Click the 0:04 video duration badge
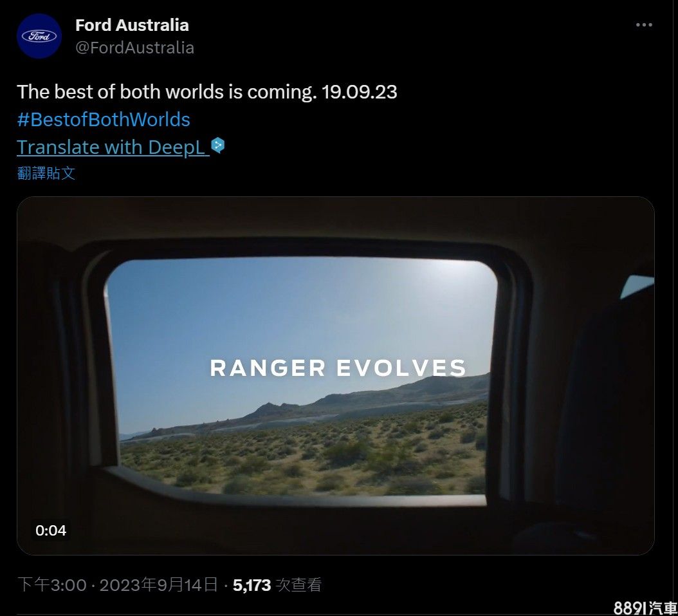This screenshot has width=678, height=616. pyautogui.click(x=51, y=530)
